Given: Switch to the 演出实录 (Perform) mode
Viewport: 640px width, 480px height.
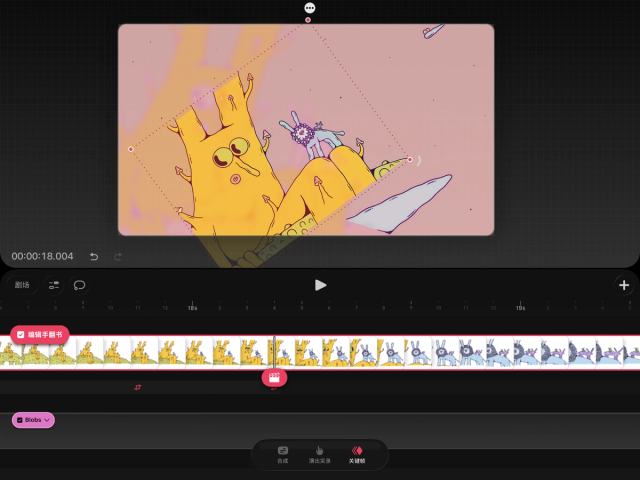Looking at the screenshot, I should point(319,455).
